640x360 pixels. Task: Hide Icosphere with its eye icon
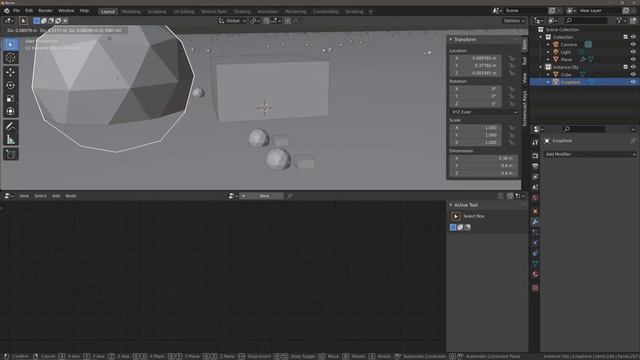[x=633, y=82]
